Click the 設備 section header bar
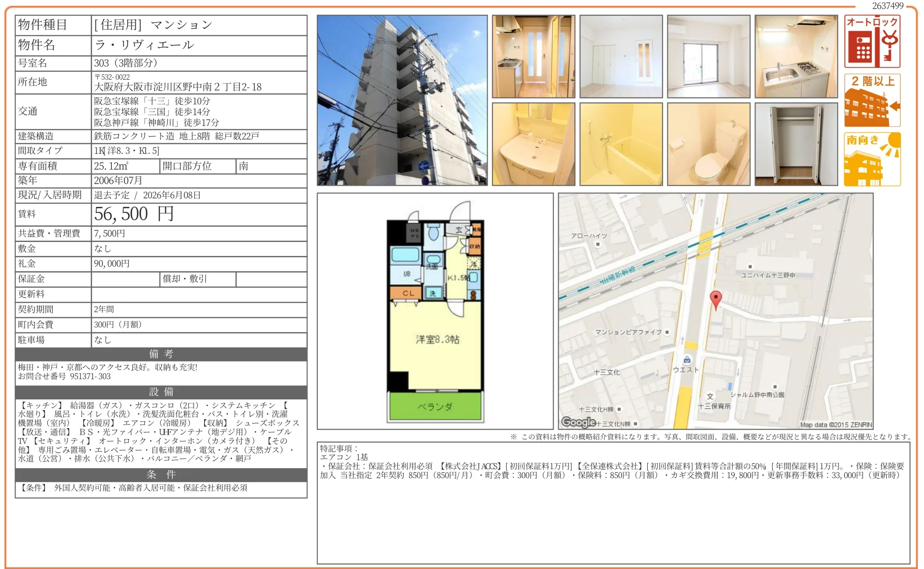Viewport: 924px width, 569px height. 161,392
